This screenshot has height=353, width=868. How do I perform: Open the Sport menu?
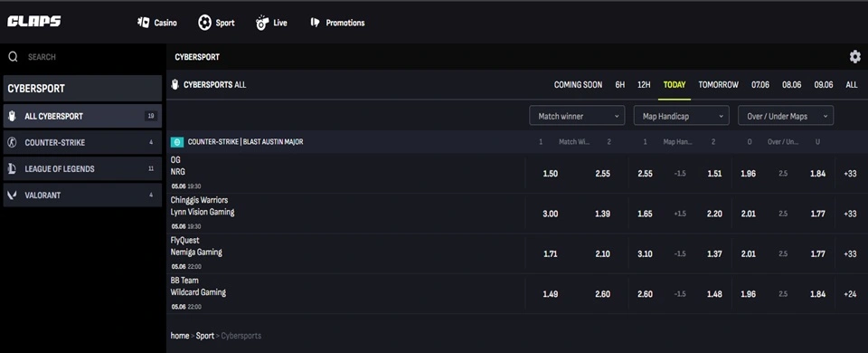coord(216,23)
